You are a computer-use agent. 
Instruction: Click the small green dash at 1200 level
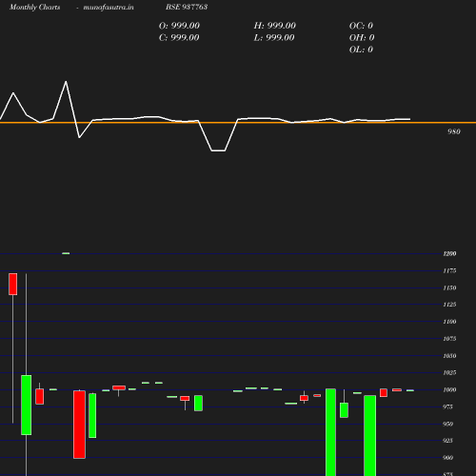(66, 253)
